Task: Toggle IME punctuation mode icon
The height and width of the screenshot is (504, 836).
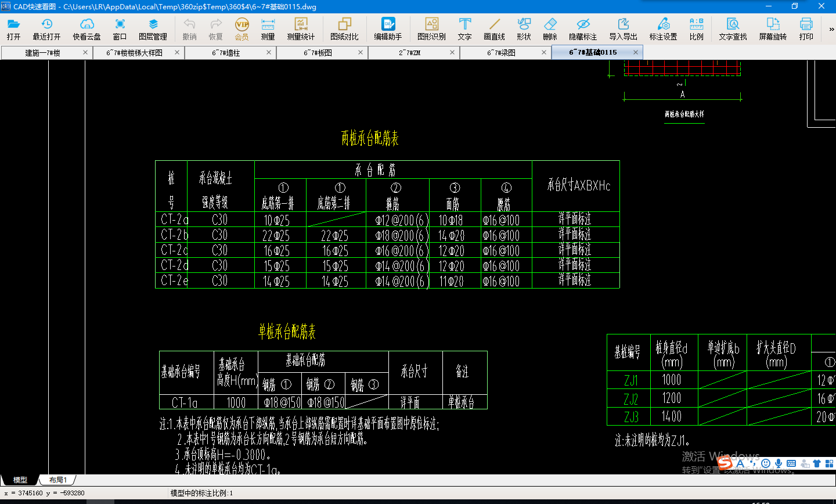Action: [x=754, y=463]
